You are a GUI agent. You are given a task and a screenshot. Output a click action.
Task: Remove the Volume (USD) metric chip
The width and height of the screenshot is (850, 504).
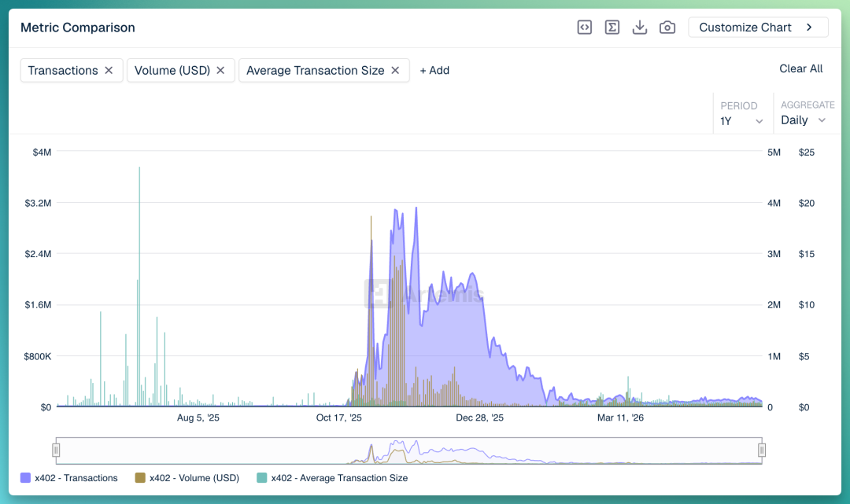tap(220, 71)
